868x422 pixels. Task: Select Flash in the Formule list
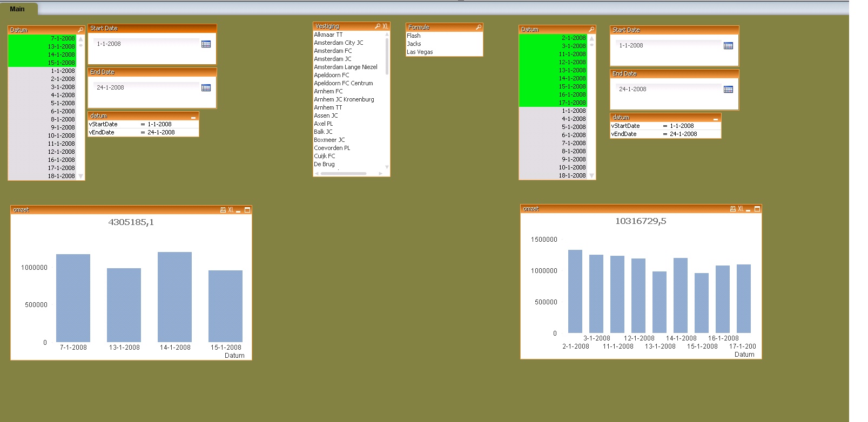point(444,36)
